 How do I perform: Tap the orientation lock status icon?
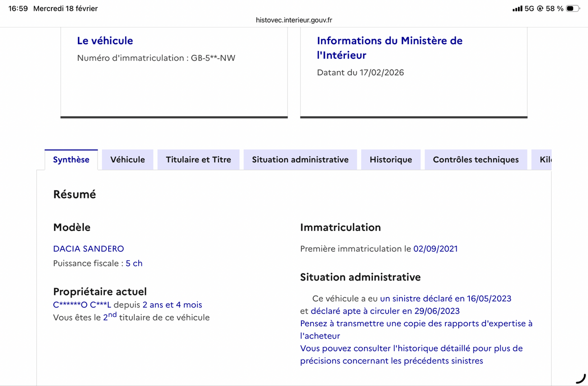click(x=540, y=8)
